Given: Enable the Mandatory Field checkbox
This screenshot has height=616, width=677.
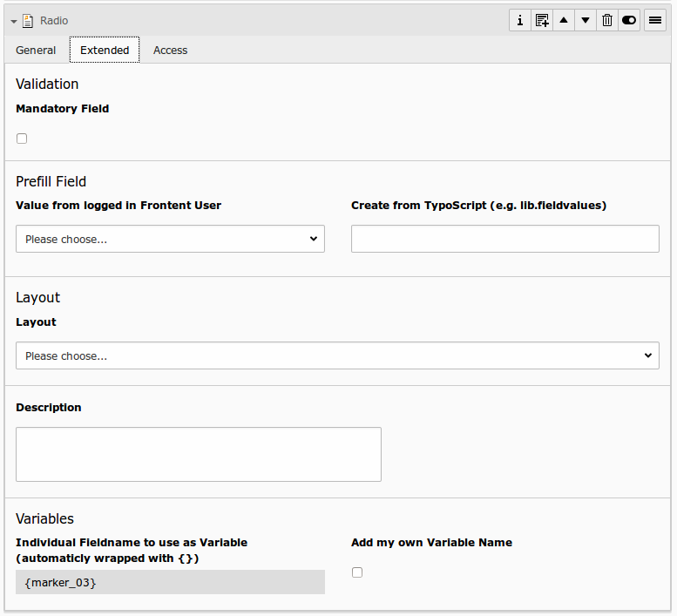Looking at the screenshot, I should point(22,139).
